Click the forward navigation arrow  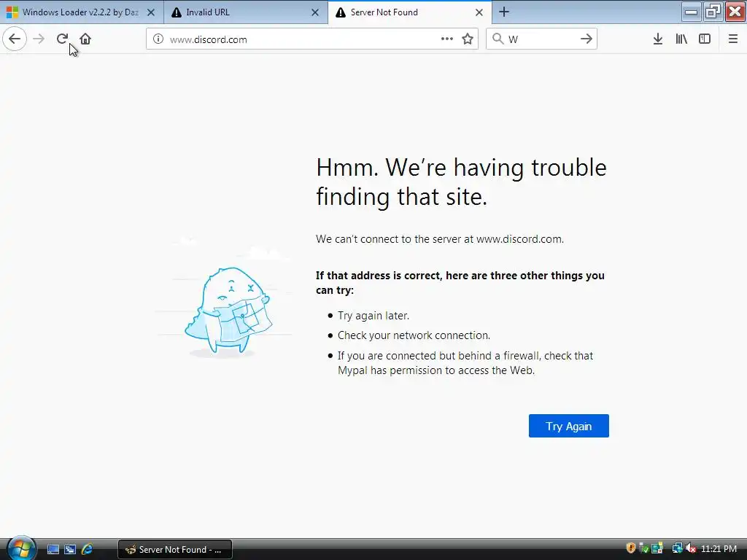(39, 39)
